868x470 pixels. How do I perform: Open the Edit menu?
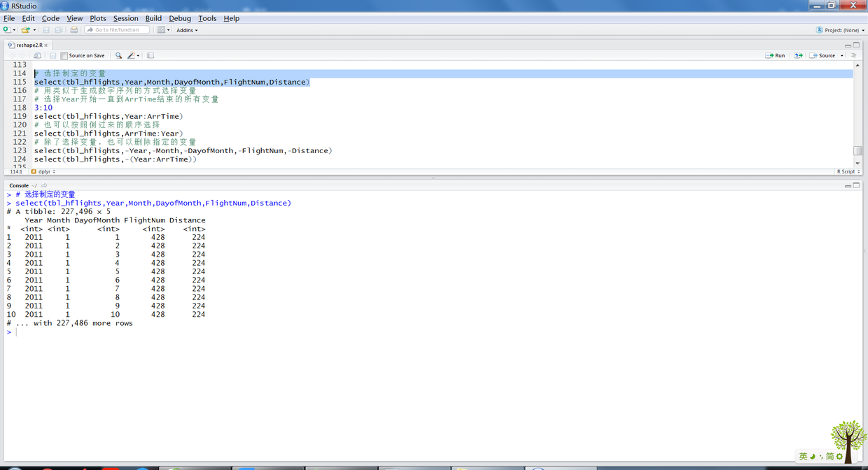[x=28, y=18]
